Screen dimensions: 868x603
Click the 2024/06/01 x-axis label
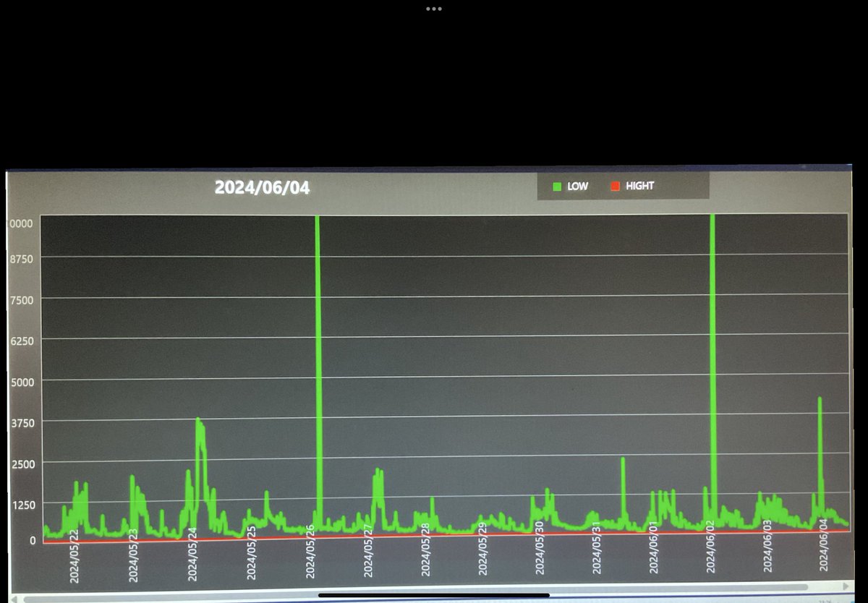[x=653, y=546]
